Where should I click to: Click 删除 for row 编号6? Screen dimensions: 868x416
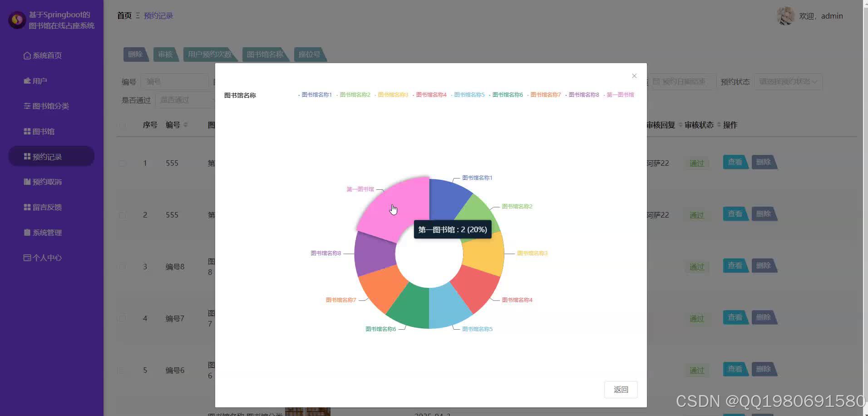(764, 369)
